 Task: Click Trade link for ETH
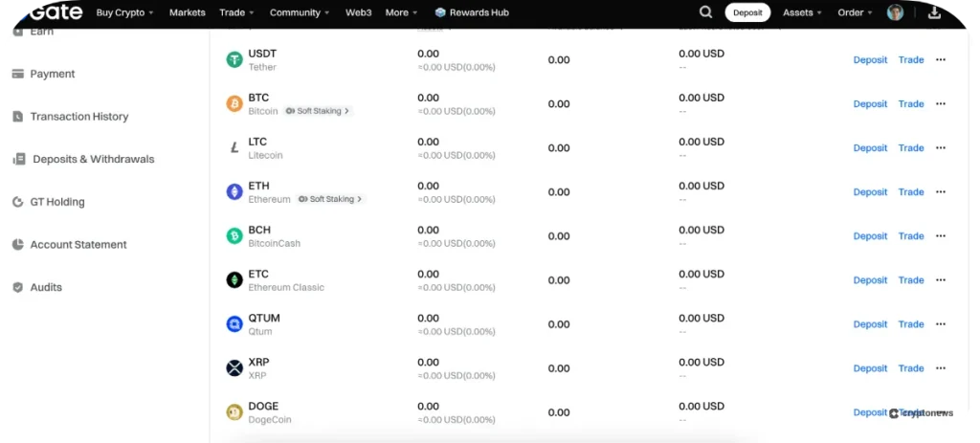[911, 191]
